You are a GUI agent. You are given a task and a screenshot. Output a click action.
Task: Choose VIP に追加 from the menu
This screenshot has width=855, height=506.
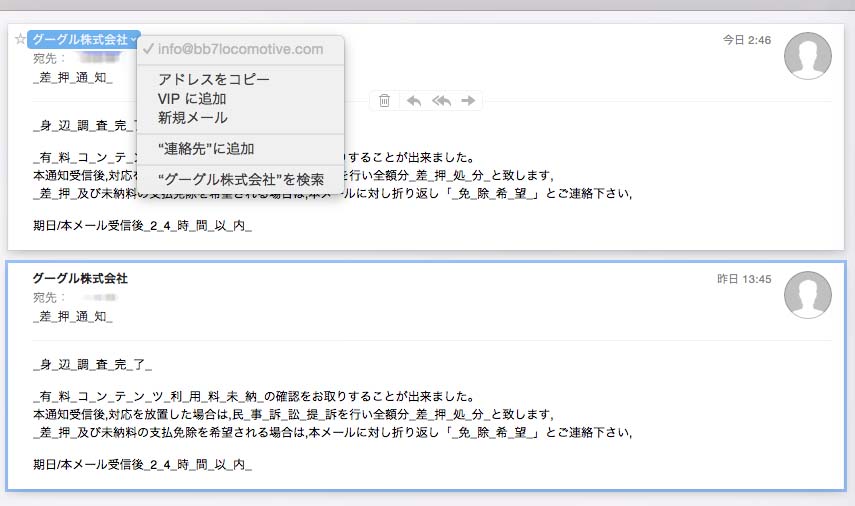pyautogui.click(x=191, y=99)
